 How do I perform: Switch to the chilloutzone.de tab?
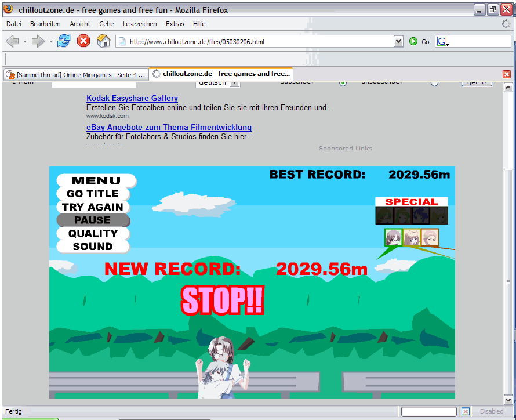tap(221, 74)
